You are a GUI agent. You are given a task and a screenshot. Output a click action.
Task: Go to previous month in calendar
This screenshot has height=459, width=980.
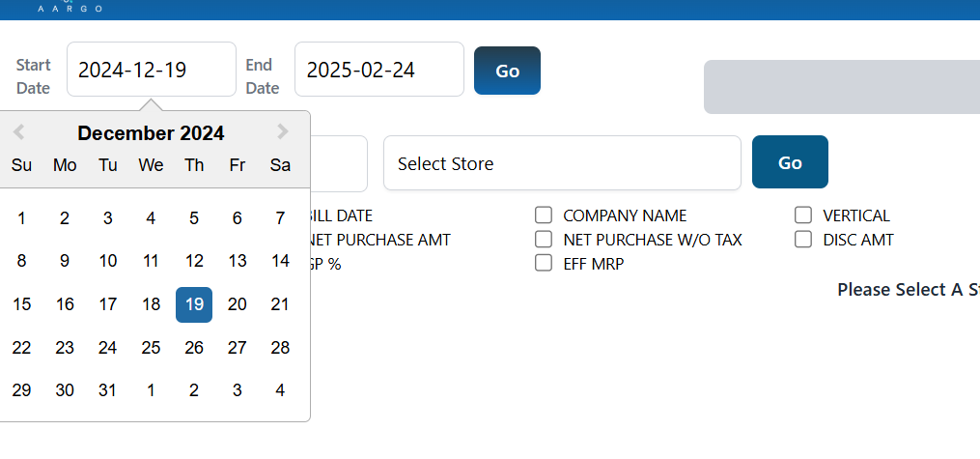[x=18, y=132]
